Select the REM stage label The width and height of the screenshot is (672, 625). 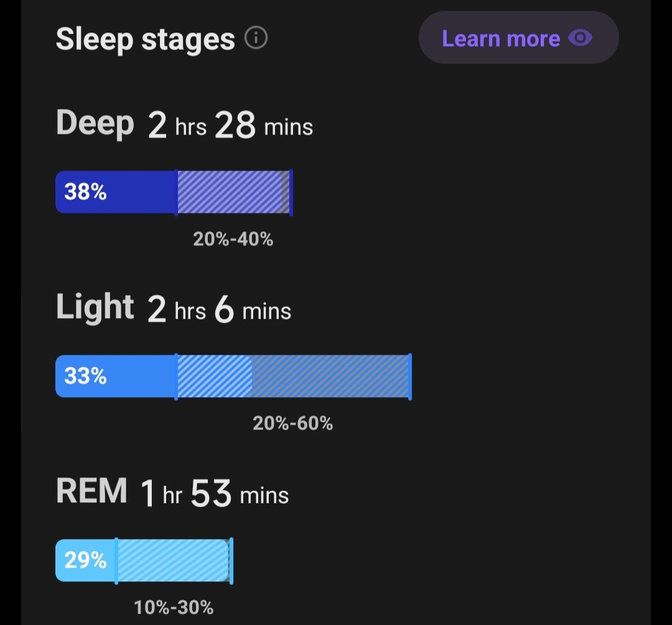click(x=91, y=492)
